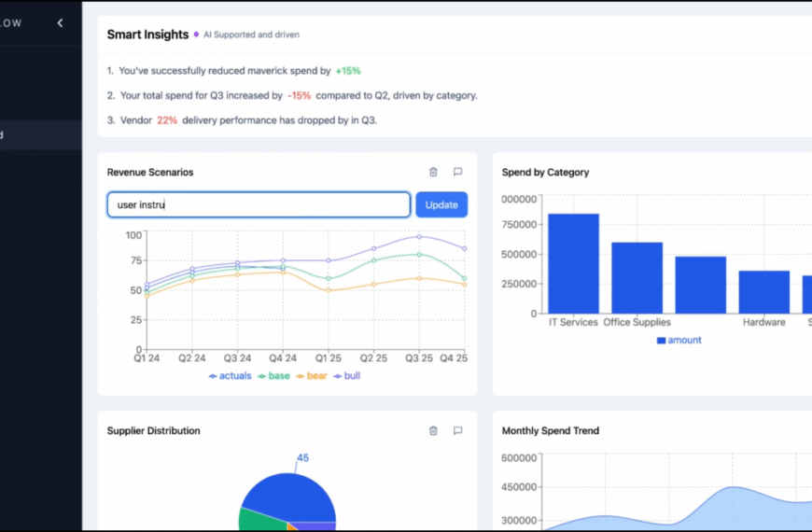This screenshot has width=812, height=532.
Task: Toggle the base legend item
Action: point(274,376)
